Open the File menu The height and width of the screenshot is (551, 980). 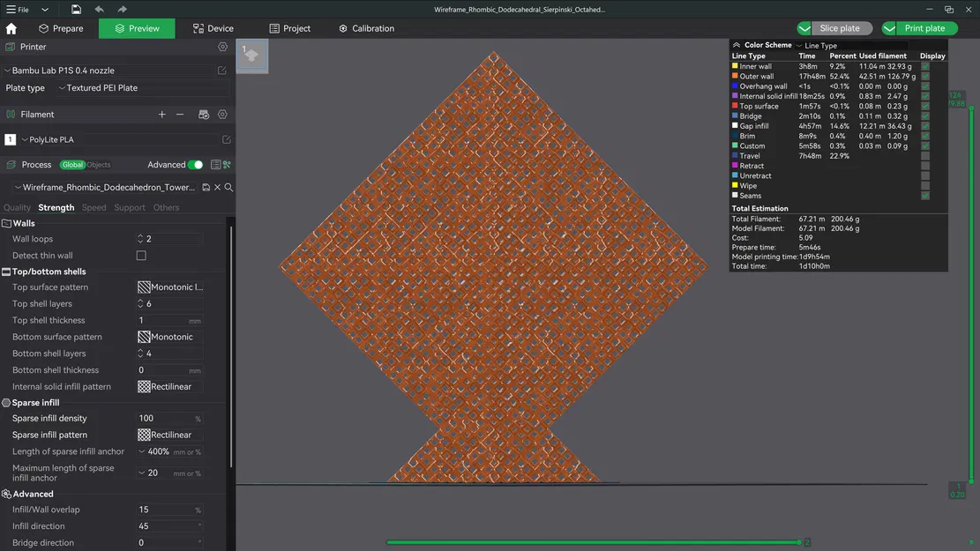coord(18,10)
